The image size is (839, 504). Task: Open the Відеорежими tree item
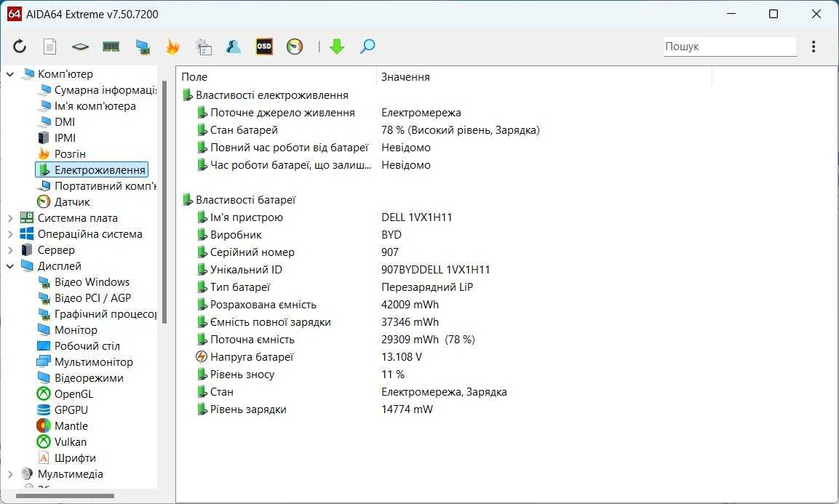coord(80,378)
